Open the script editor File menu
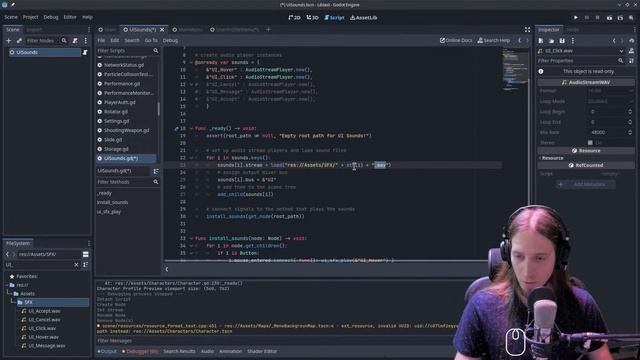This screenshot has width=640, height=360. 101,40
